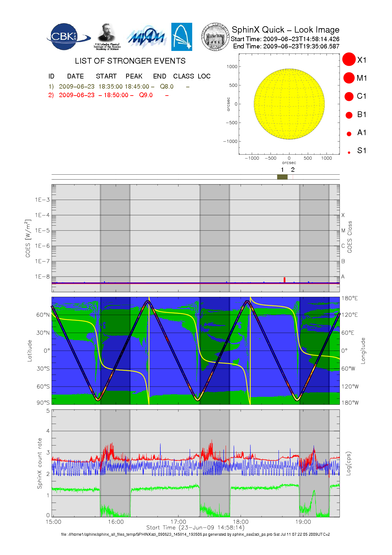Viewport: 392px width, 555px height.
Task: Click the 90°S latitude tick label
Action: [43, 402]
